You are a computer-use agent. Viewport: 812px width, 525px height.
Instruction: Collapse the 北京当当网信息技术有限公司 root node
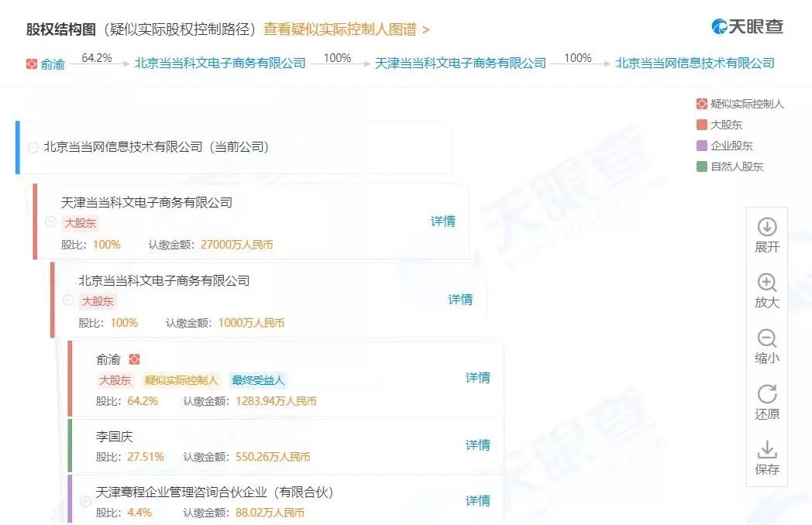(33, 148)
